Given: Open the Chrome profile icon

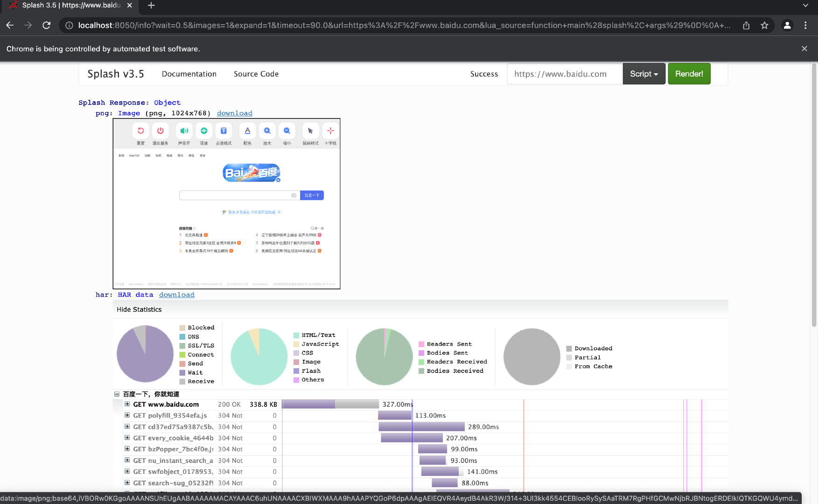Looking at the screenshot, I should (787, 25).
